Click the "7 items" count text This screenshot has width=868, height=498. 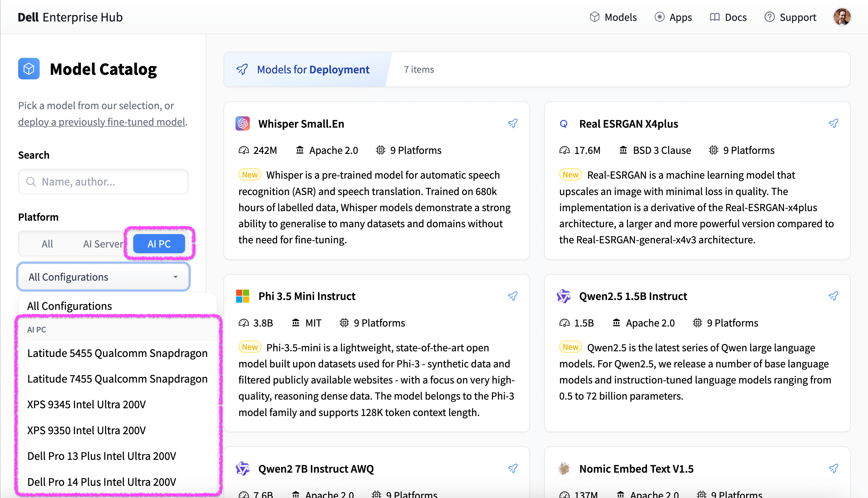click(419, 69)
